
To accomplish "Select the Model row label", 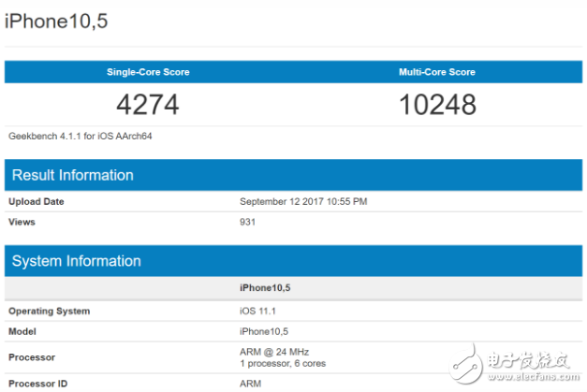I will (23, 331).
